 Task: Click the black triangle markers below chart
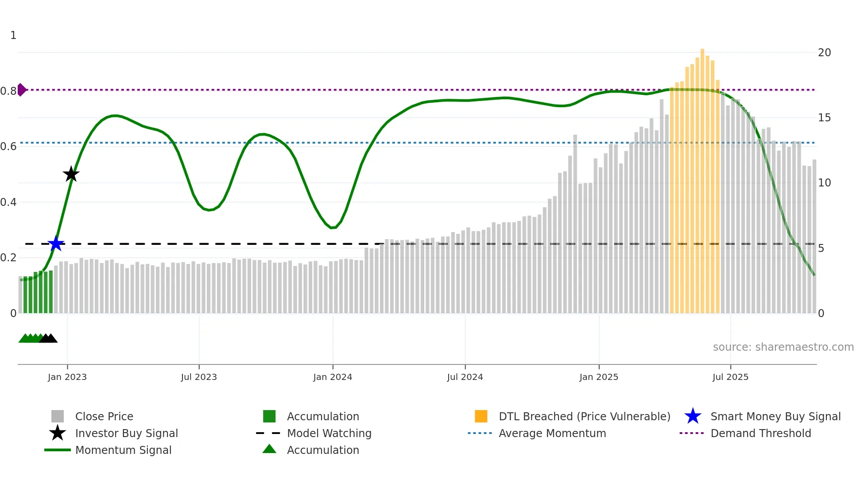click(x=49, y=339)
